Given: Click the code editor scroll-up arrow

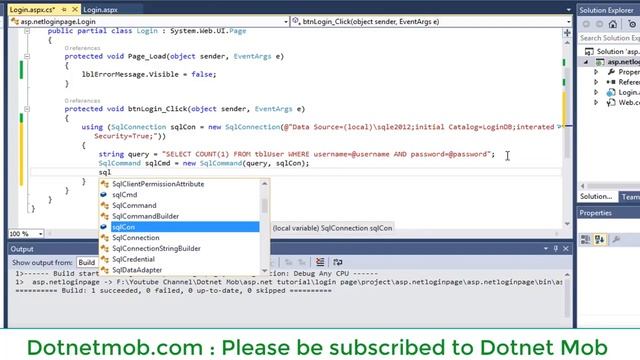Looking at the screenshot, I should 567,42.
